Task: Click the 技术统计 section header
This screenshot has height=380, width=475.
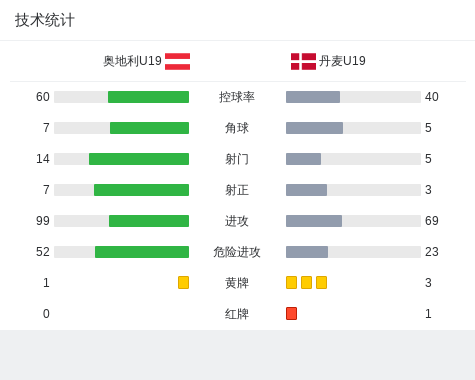Action: pos(45,20)
